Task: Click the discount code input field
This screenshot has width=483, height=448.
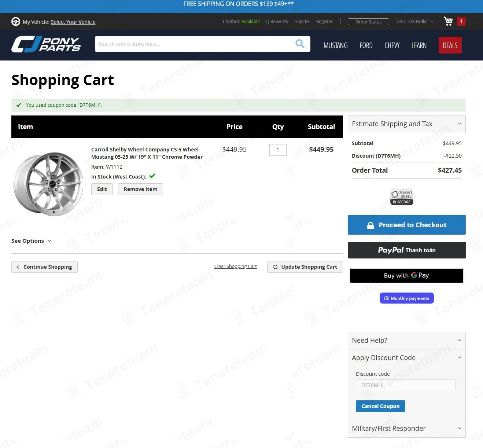Action: pos(407,385)
